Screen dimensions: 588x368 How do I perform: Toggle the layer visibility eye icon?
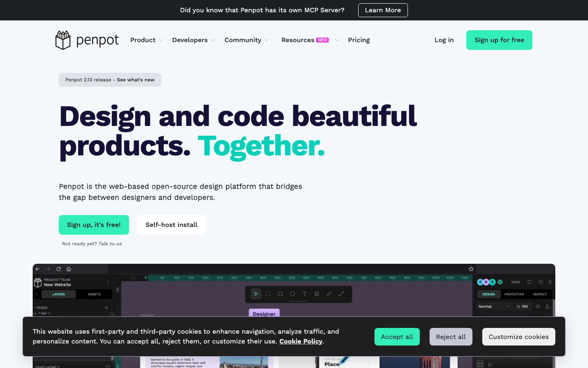click(x=538, y=306)
